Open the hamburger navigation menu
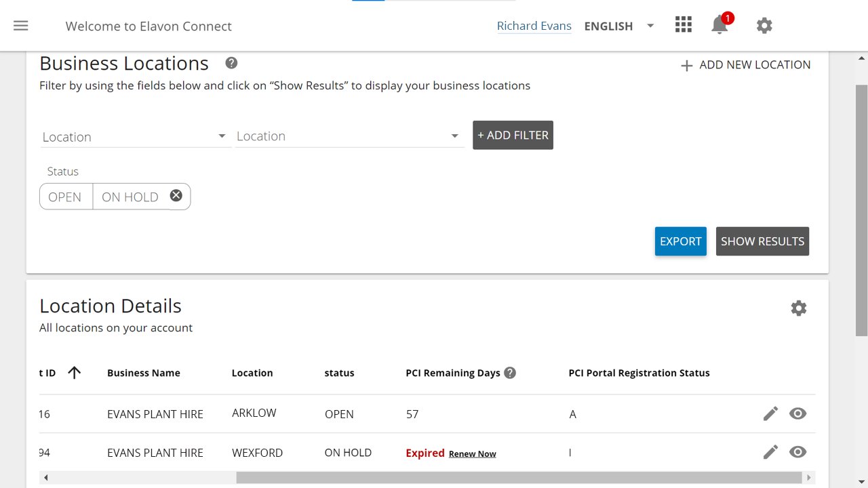The width and height of the screenshot is (868, 488). (21, 26)
